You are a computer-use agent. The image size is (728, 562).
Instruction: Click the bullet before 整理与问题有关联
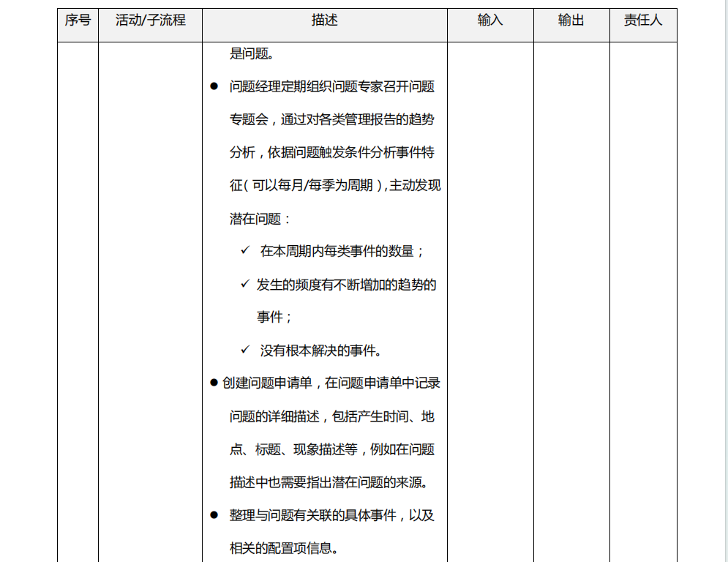click(x=214, y=515)
